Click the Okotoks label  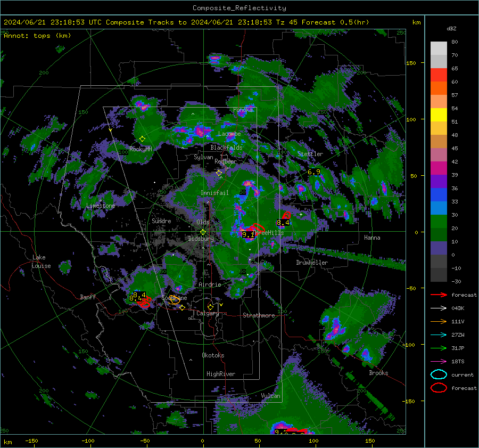click(x=213, y=355)
